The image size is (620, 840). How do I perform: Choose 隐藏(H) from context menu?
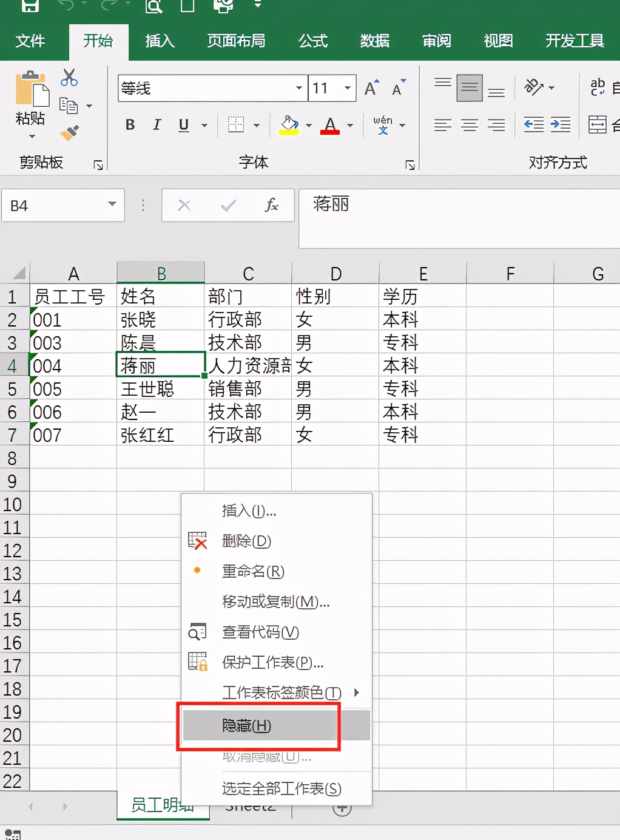(x=277, y=726)
